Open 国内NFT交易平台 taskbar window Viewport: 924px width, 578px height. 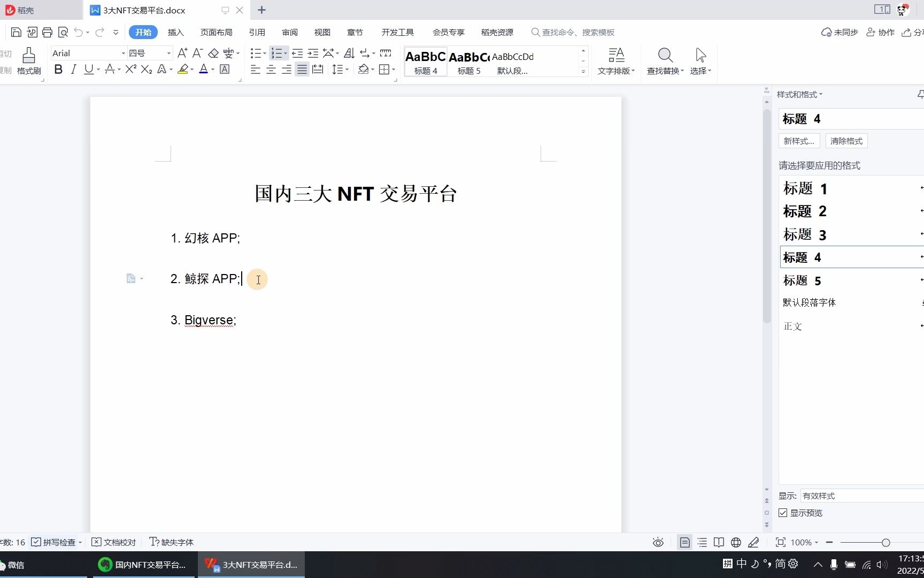click(143, 565)
